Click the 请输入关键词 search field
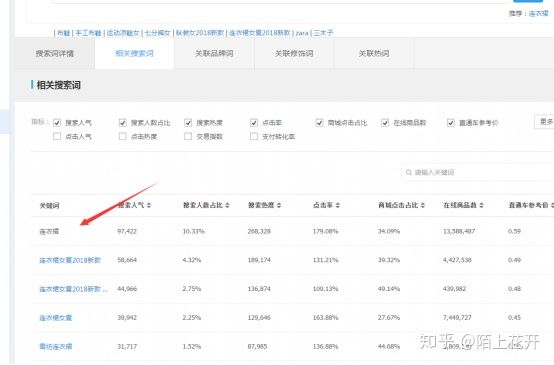 [x=478, y=172]
